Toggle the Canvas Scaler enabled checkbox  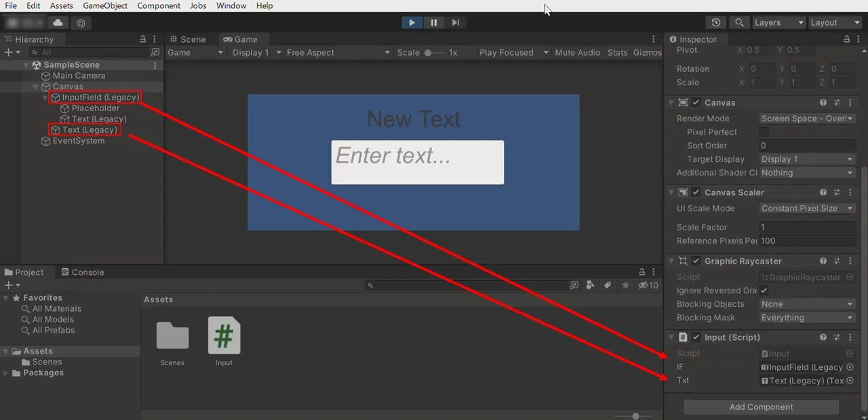696,192
